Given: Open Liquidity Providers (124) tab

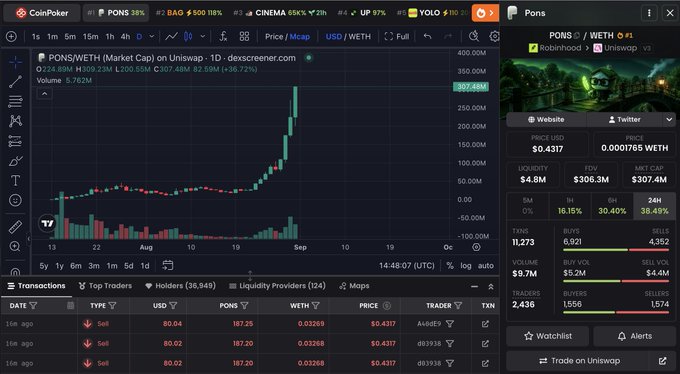Looking at the screenshot, I should [277, 286].
